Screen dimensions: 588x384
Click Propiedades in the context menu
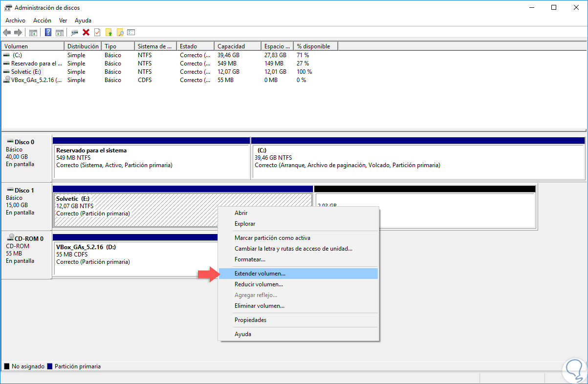[x=250, y=320]
